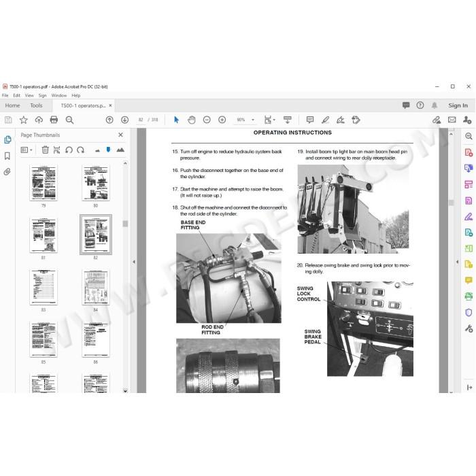This screenshot has width=476, height=476.
Task: Expand the right tools pane arrow
Action: tap(457, 262)
